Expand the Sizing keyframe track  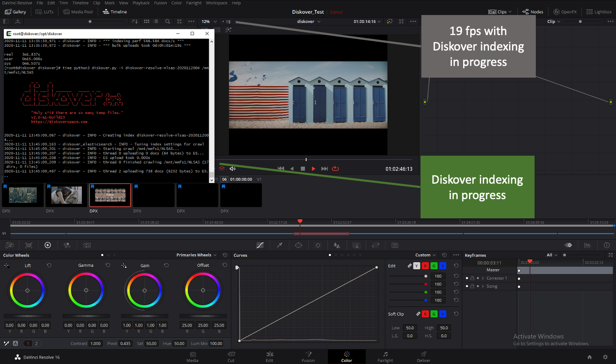point(483,286)
